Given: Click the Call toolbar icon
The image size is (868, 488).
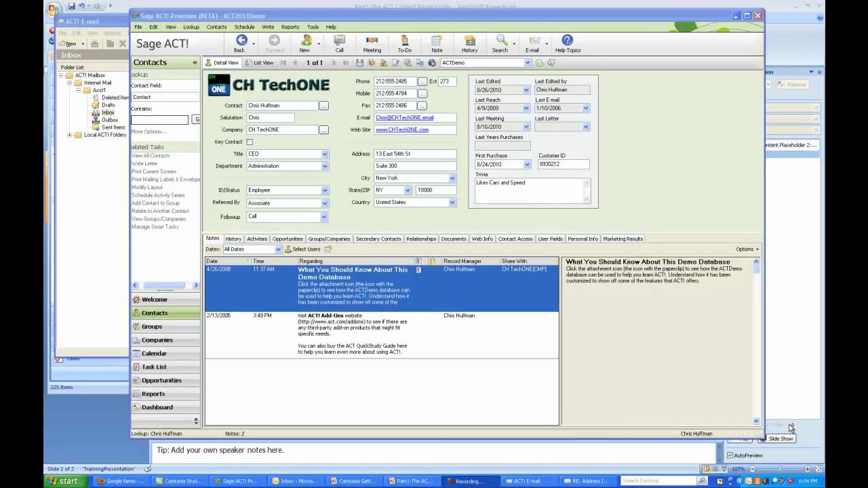Looking at the screenshot, I should pos(339,43).
